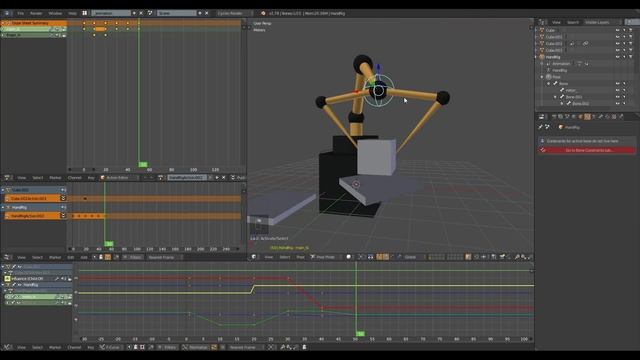Click the viewport shading sphere icon
The width and height of the screenshot is (640, 360).
pyautogui.click(x=349, y=257)
